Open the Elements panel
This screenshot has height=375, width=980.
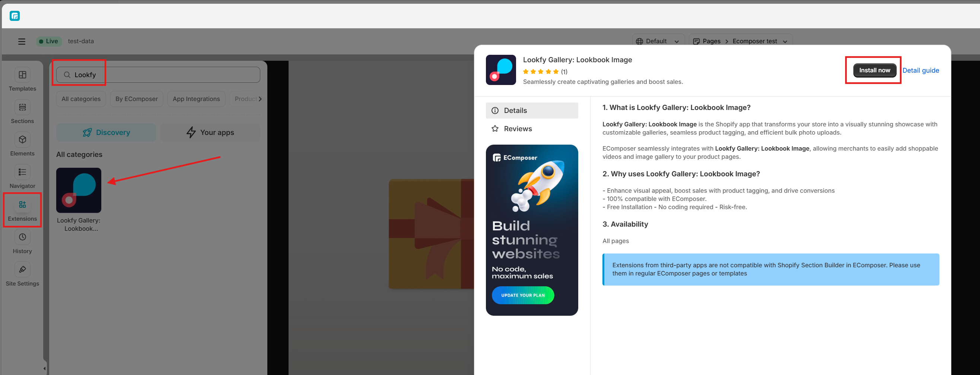pos(22,145)
